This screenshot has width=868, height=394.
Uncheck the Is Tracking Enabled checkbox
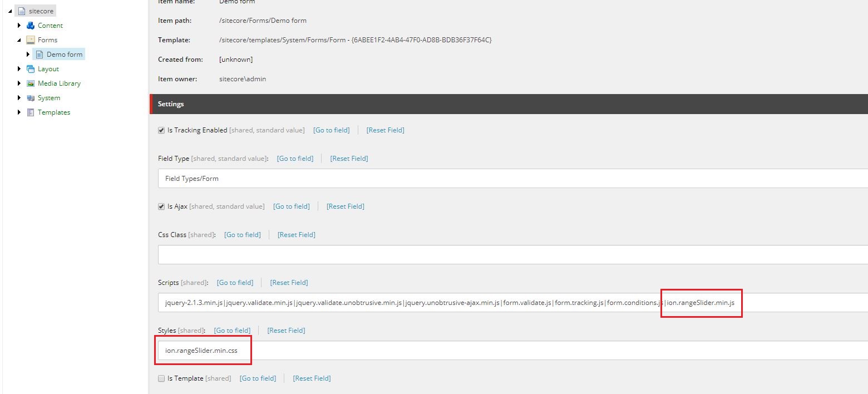click(x=161, y=130)
